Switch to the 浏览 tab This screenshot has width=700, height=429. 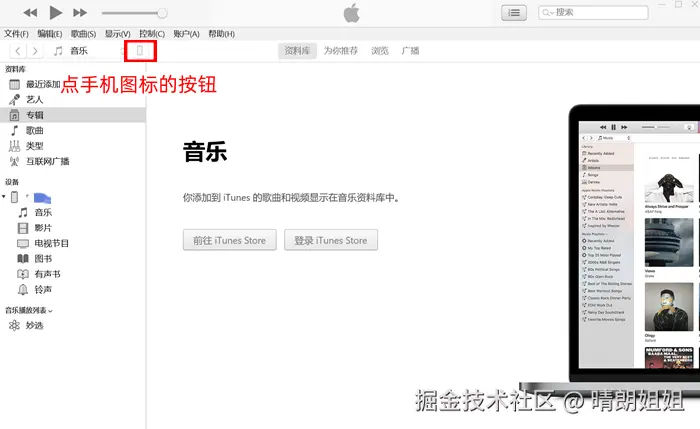(380, 51)
